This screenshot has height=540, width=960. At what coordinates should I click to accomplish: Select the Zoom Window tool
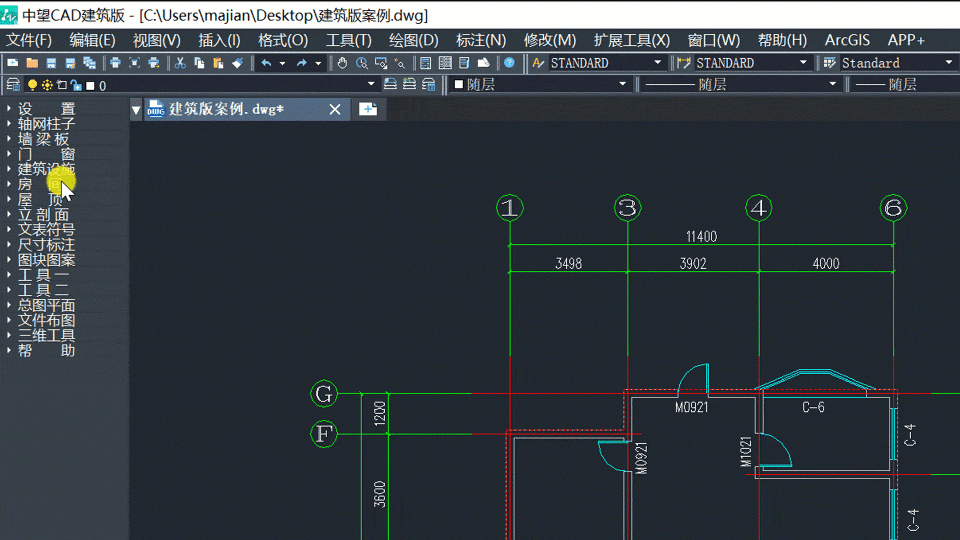point(381,63)
